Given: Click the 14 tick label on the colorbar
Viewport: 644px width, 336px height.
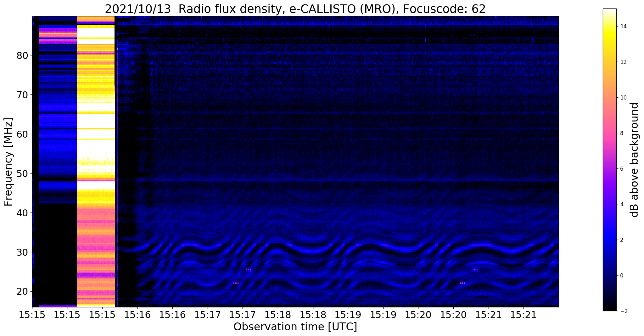Looking at the screenshot, I should pos(623,26).
